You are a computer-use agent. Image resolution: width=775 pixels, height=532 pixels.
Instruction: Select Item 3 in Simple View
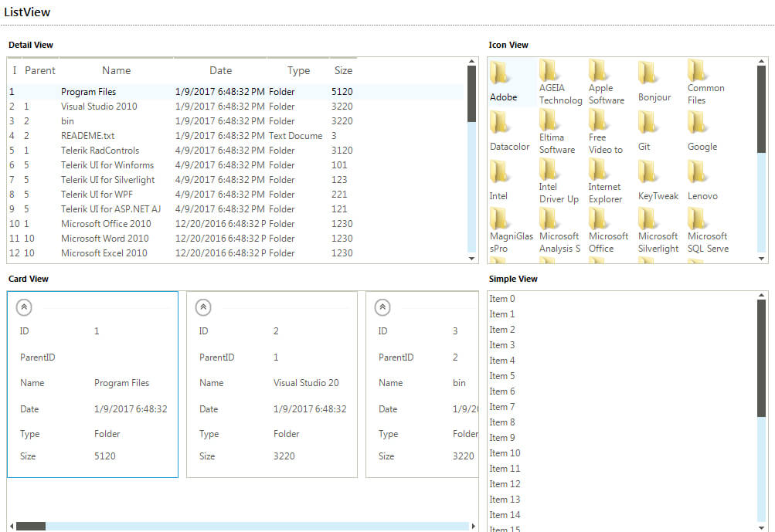622,345
